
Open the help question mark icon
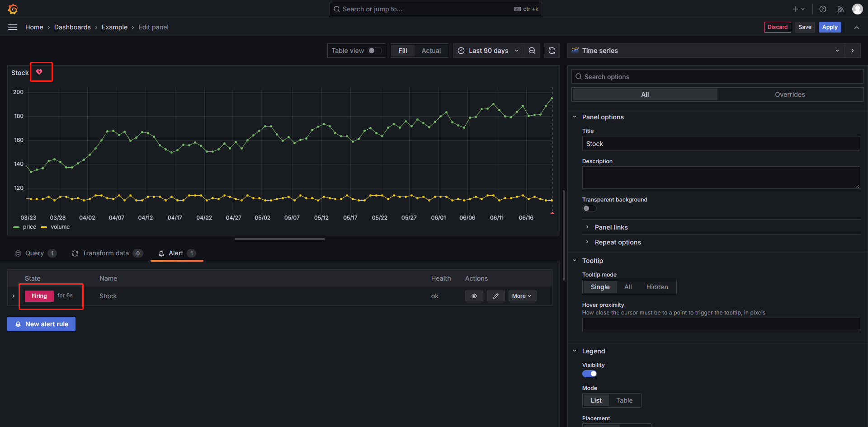tap(823, 9)
